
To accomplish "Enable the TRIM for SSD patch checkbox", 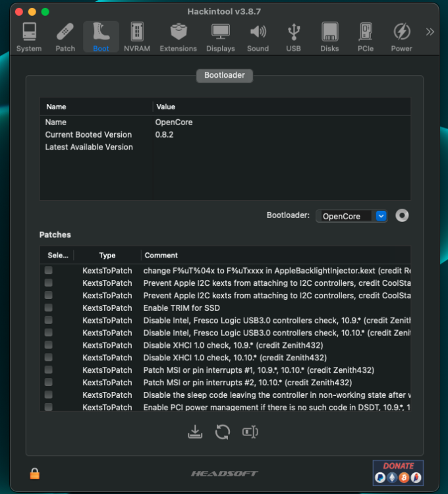I will coord(49,308).
